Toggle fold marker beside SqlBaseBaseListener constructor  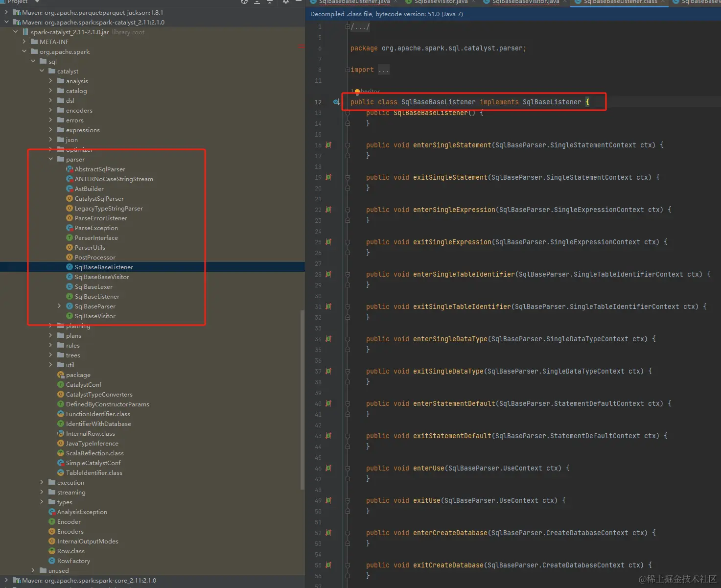click(x=348, y=113)
